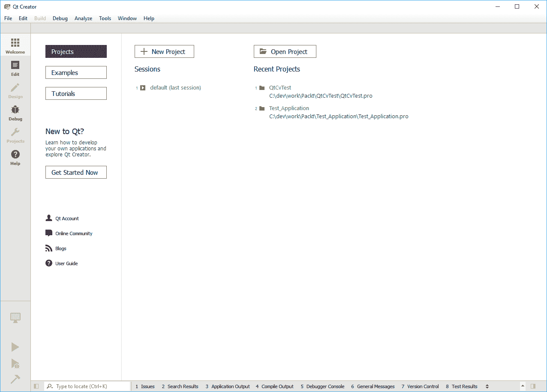Image resolution: width=547 pixels, height=392 pixels.
Task: Open the Tools menu
Action: (105, 18)
